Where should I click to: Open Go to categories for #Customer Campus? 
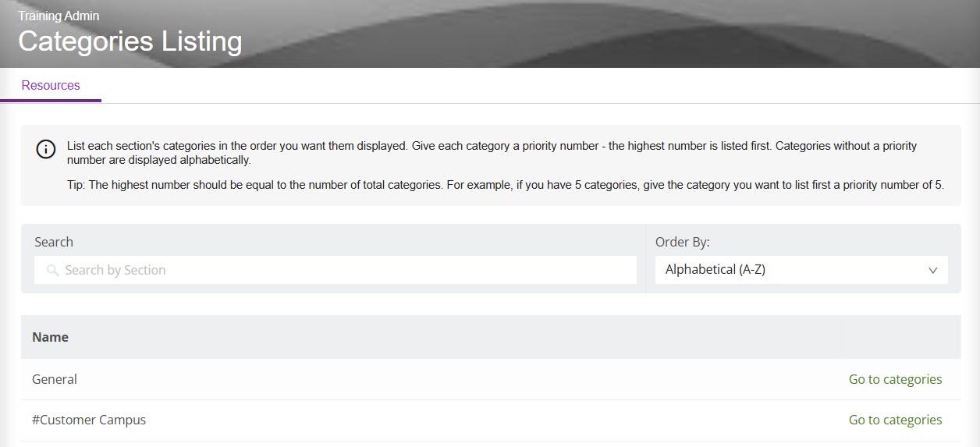(895, 420)
